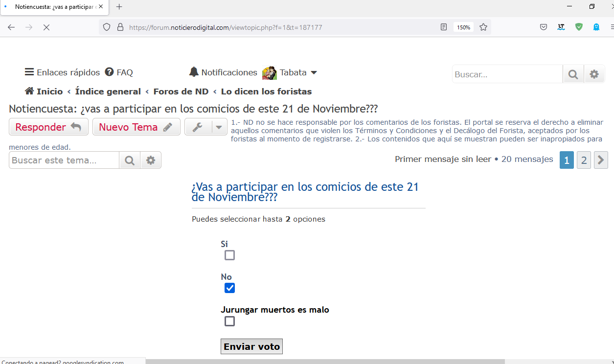Click the Nuevo Tema button
This screenshot has width=614, height=364.
coord(136,127)
